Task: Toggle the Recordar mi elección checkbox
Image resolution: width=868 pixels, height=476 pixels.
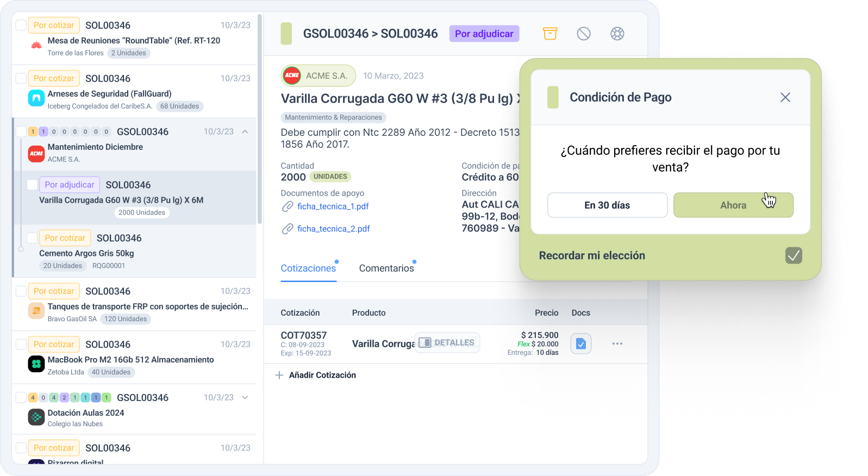Action: click(x=794, y=255)
